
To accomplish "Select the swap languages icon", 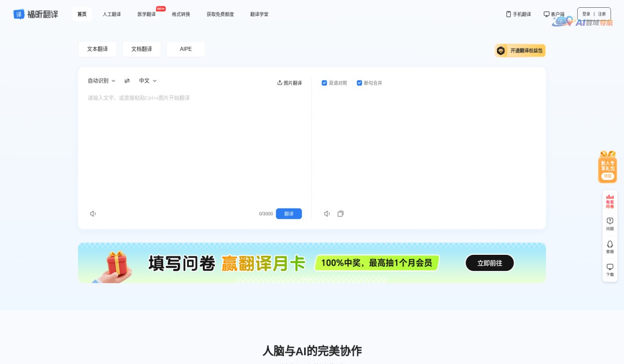I will pos(127,81).
